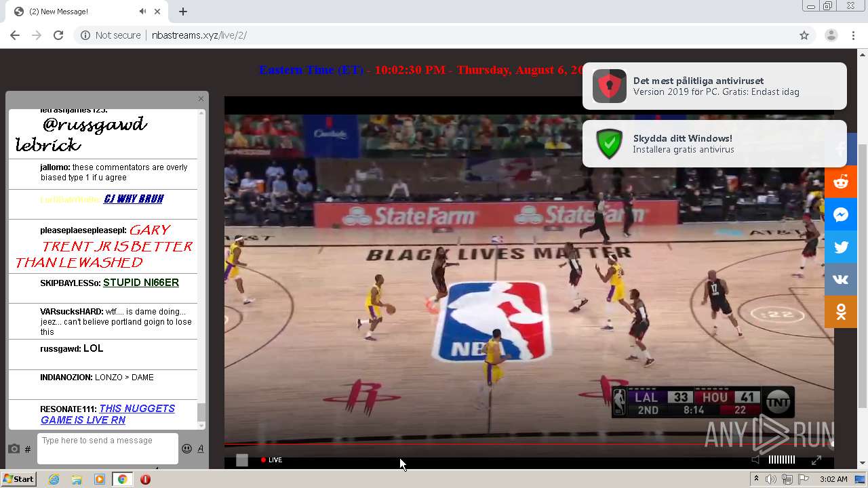Viewport: 868px width, 488px height.
Task: Adjust the player volume bars
Action: [781, 460]
